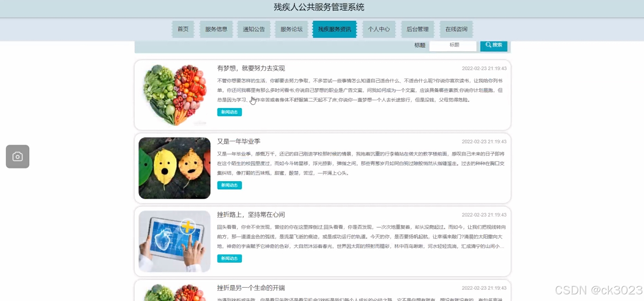
Task: Click the timestamp of 又是一年毕业季
Action: coord(484,141)
